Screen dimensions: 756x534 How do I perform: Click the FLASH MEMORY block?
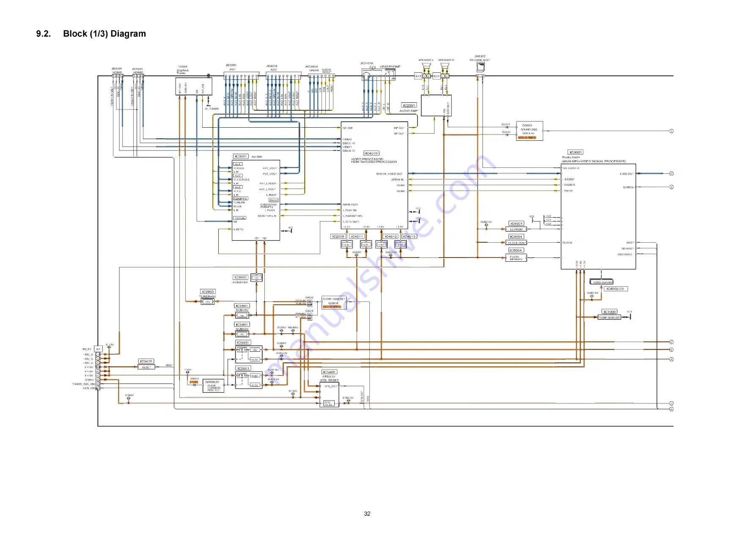coord(516,258)
